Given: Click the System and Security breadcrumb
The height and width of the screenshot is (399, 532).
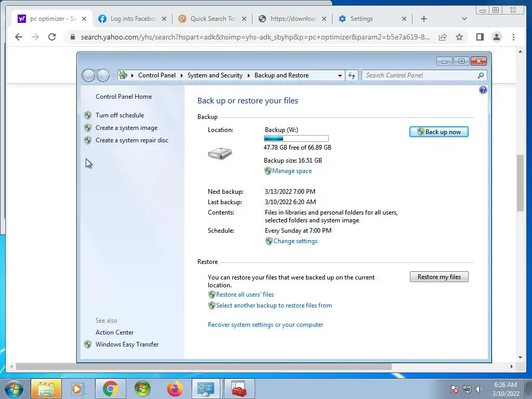Looking at the screenshot, I should [215, 75].
